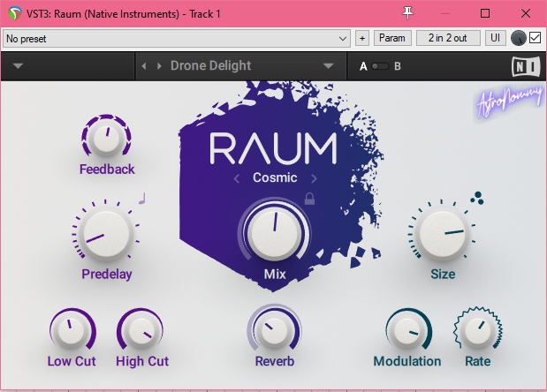Click the Native Instruments NI logo
The height and width of the screenshot is (392, 547).
(x=523, y=66)
